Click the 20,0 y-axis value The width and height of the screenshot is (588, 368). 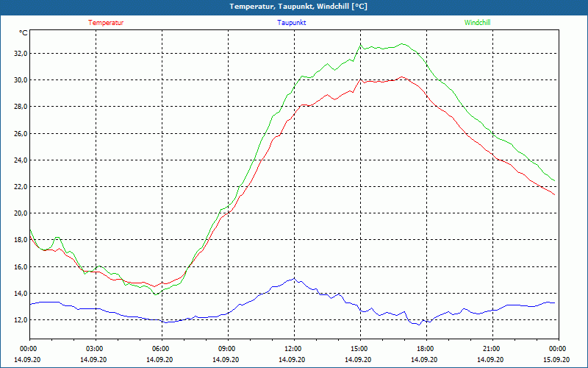click(21, 213)
